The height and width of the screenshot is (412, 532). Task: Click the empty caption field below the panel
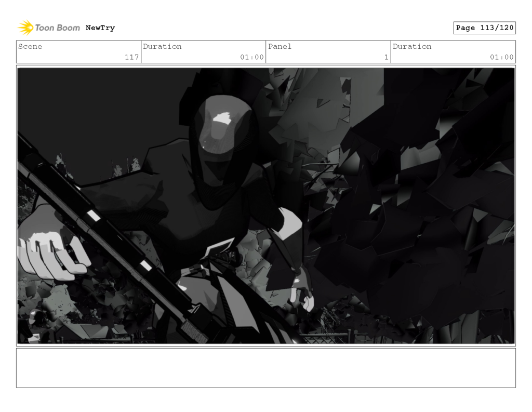(266, 369)
